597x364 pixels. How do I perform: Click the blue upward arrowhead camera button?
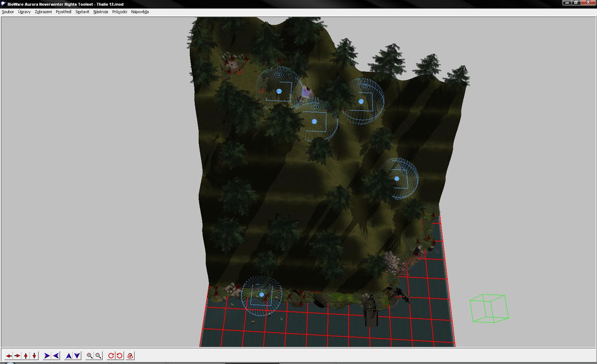[x=69, y=356]
